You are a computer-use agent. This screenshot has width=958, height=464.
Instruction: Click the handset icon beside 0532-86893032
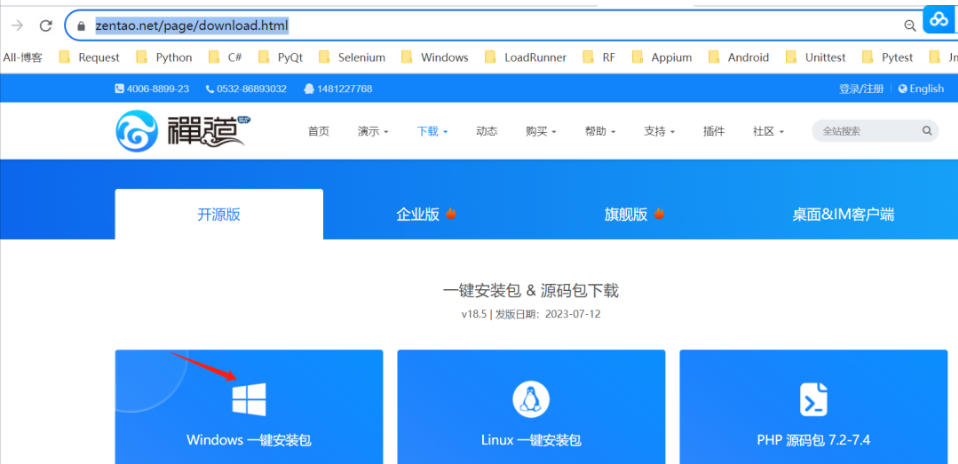tap(210, 89)
